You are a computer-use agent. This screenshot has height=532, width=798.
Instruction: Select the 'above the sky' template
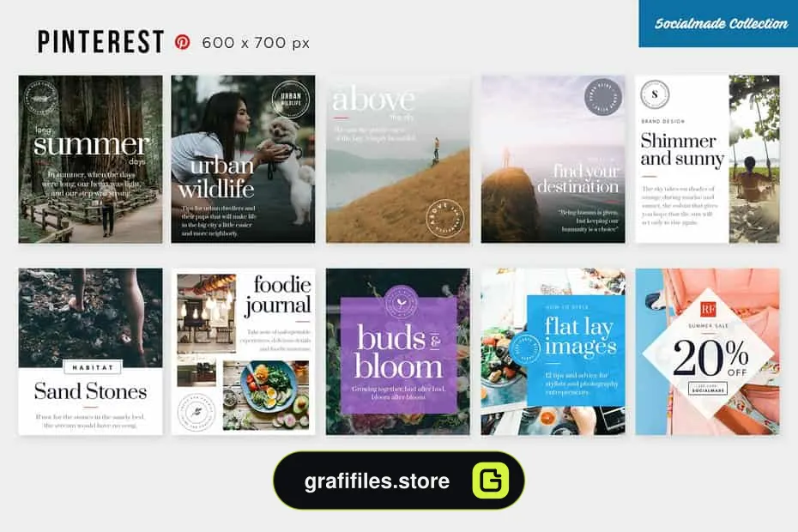398,160
